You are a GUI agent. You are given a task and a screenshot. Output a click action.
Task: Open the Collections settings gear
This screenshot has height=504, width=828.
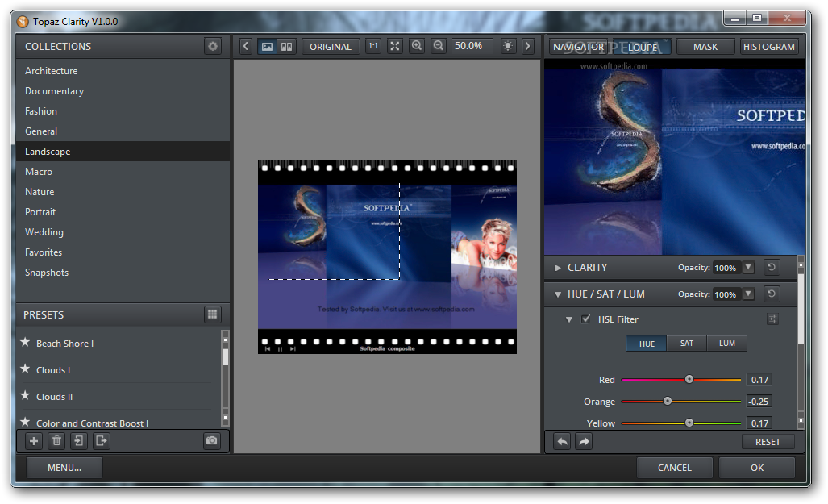(x=213, y=46)
